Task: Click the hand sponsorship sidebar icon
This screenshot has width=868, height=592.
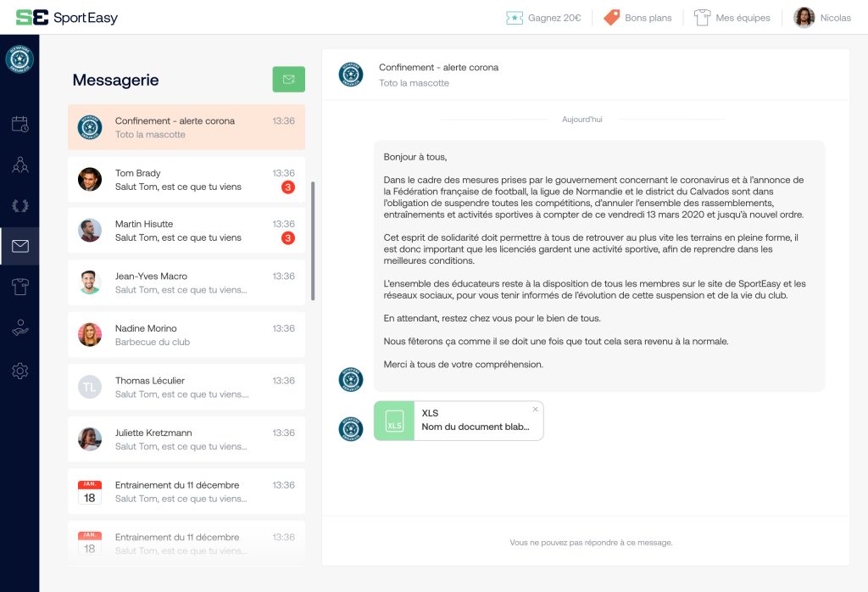Action: pyautogui.click(x=19, y=329)
